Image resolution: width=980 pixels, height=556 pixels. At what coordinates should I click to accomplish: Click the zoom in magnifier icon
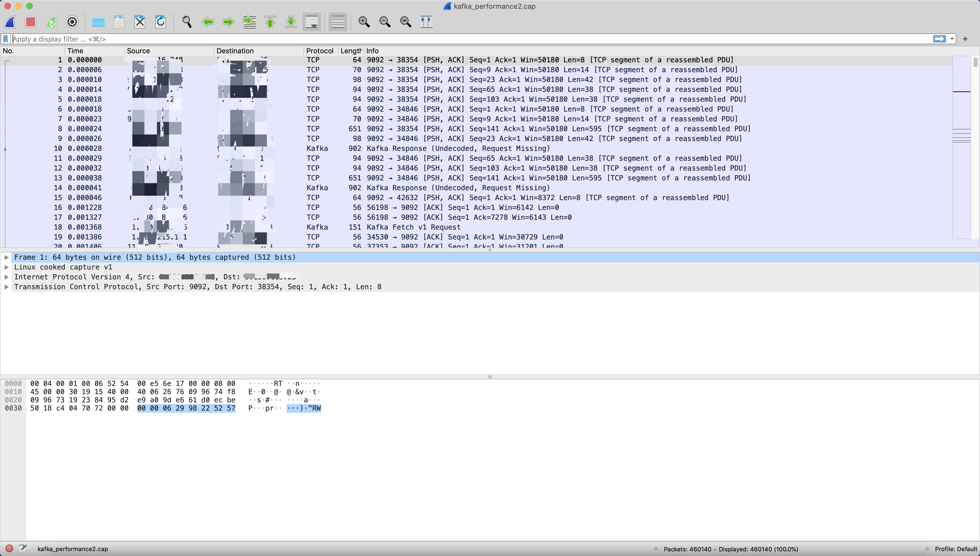(x=364, y=22)
